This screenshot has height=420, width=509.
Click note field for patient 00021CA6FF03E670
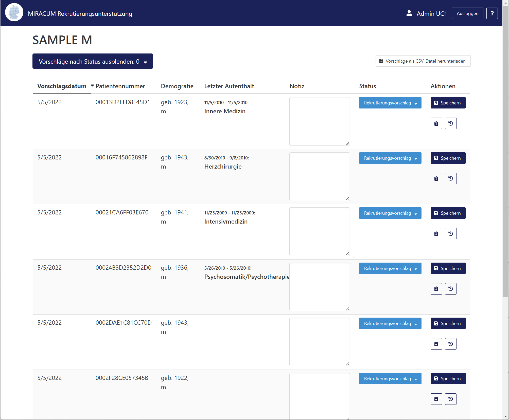pyautogui.click(x=320, y=232)
